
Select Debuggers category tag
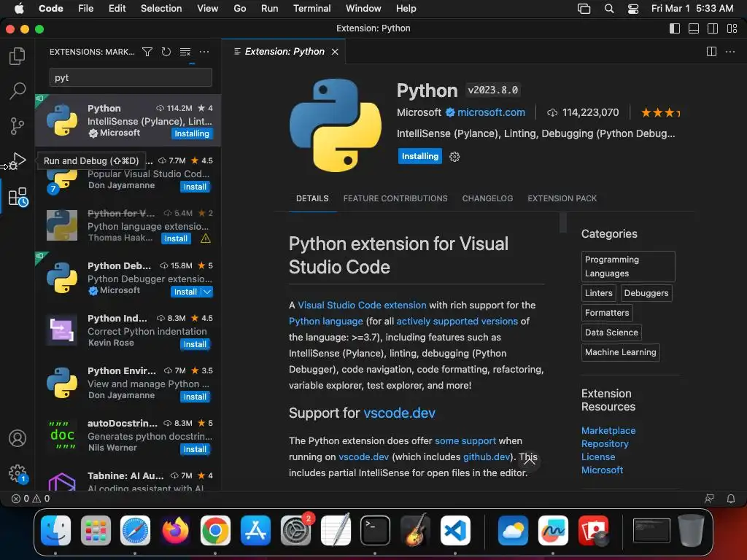click(x=646, y=293)
